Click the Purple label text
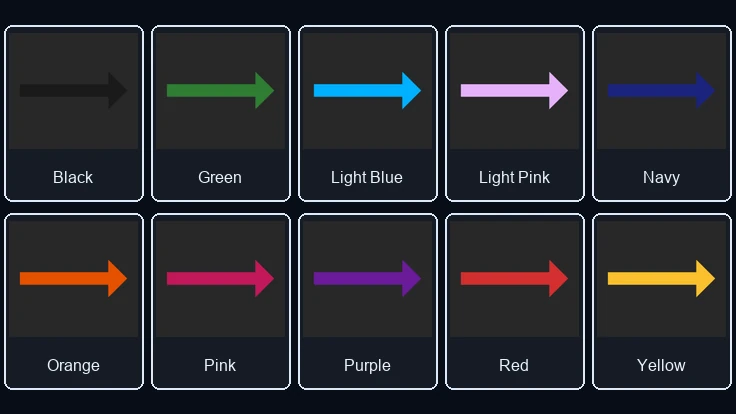736x414 pixels. click(367, 365)
